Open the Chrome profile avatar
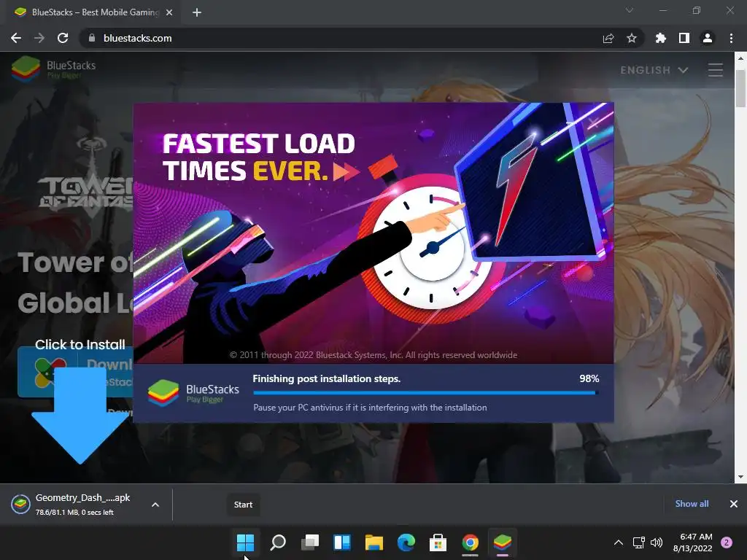Screen dimensions: 747x560 [708, 38]
